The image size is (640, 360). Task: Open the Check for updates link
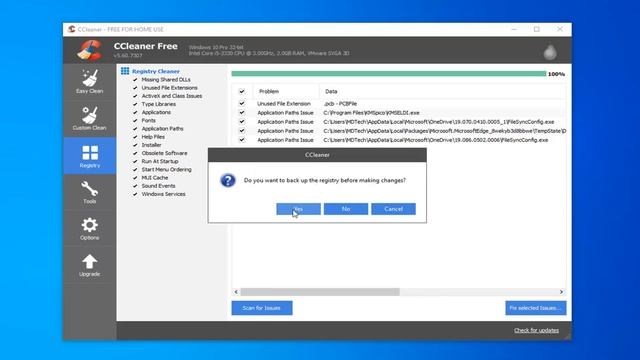tap(536, 330)
